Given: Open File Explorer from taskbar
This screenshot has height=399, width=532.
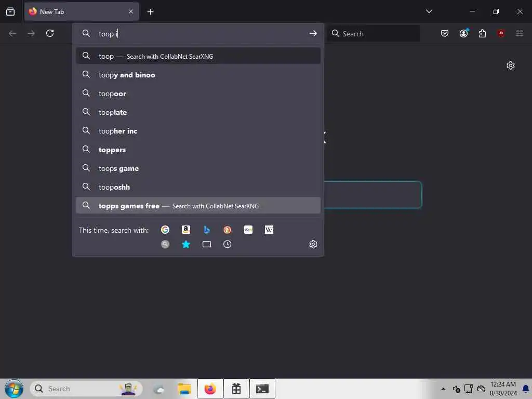Looking at the screenshot, I should coord(184,389).
